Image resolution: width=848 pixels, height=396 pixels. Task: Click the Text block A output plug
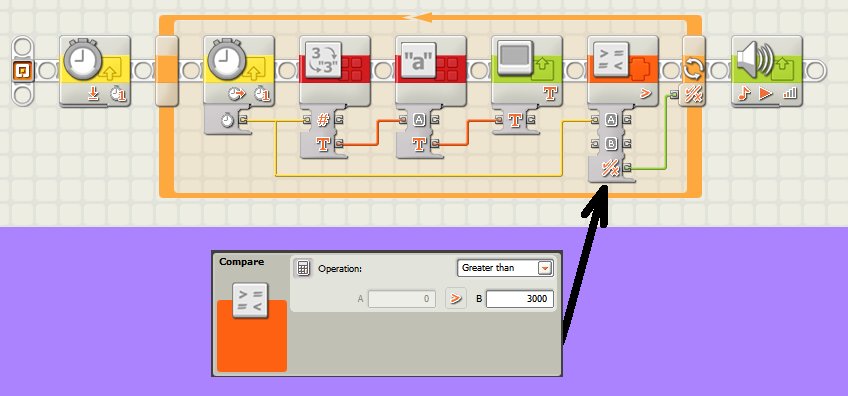(435, 120)
